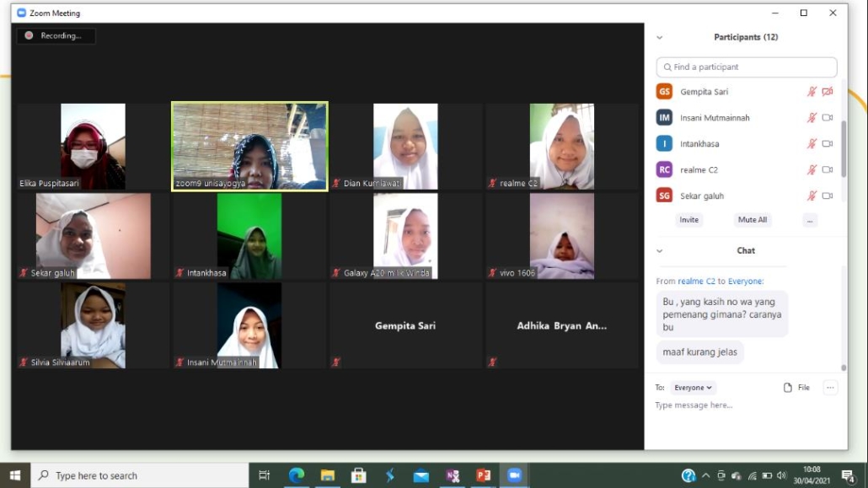Click the camera icon beside Intankhasa in the list
Screen dimensions: 868x488
tap(828, 144)
